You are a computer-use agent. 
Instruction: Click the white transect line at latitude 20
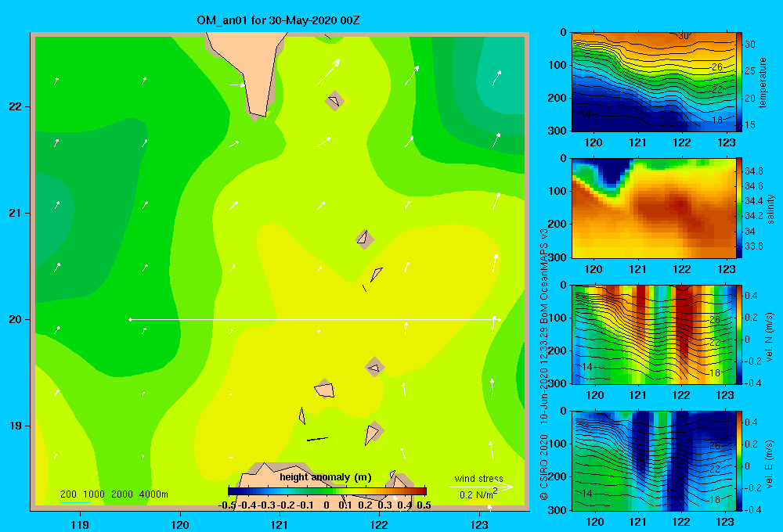pos(315,319)
